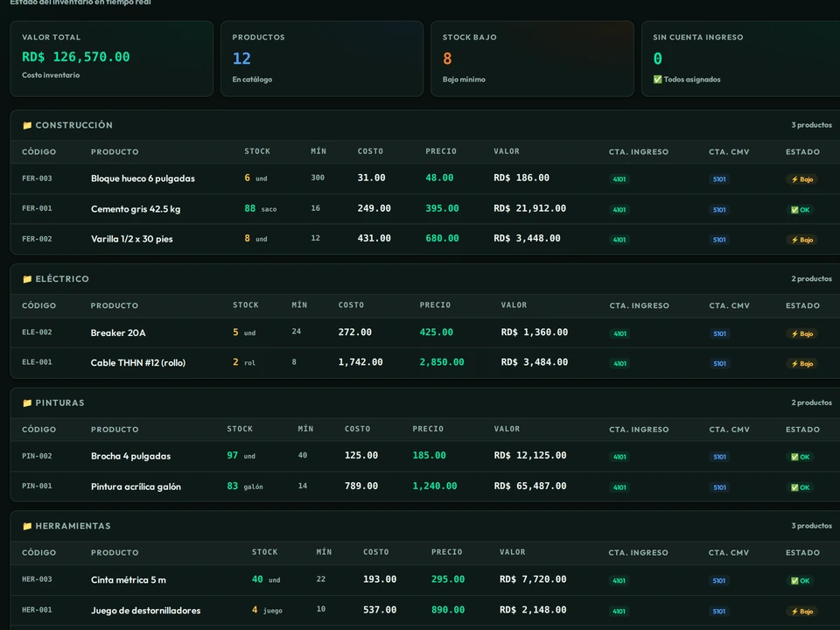This screenshot has width=840, height=630.
Task: Select the product name Cemento gris 42.5 kg
Action: 136,209
